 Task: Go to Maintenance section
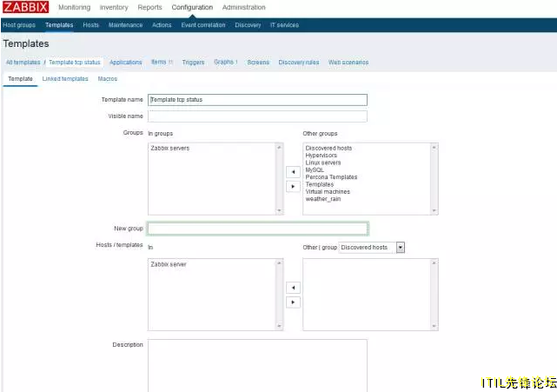click(125, 25)
